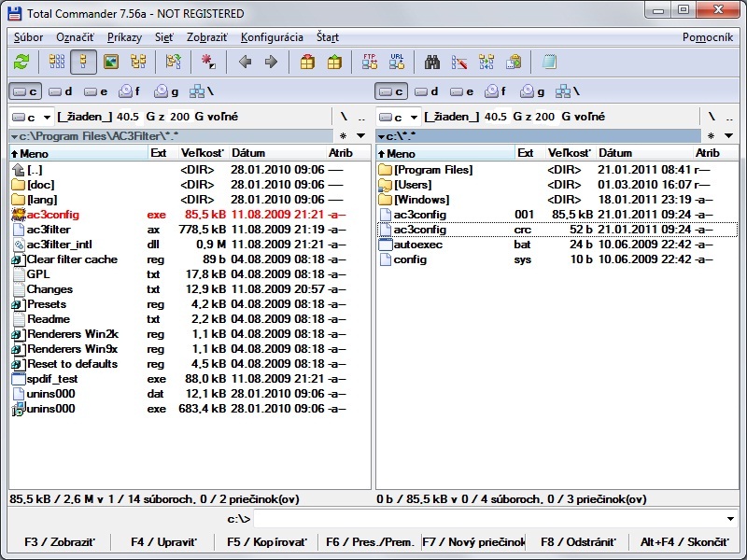
Task: Open the synchronize directories icon
Action: (486, 62)
